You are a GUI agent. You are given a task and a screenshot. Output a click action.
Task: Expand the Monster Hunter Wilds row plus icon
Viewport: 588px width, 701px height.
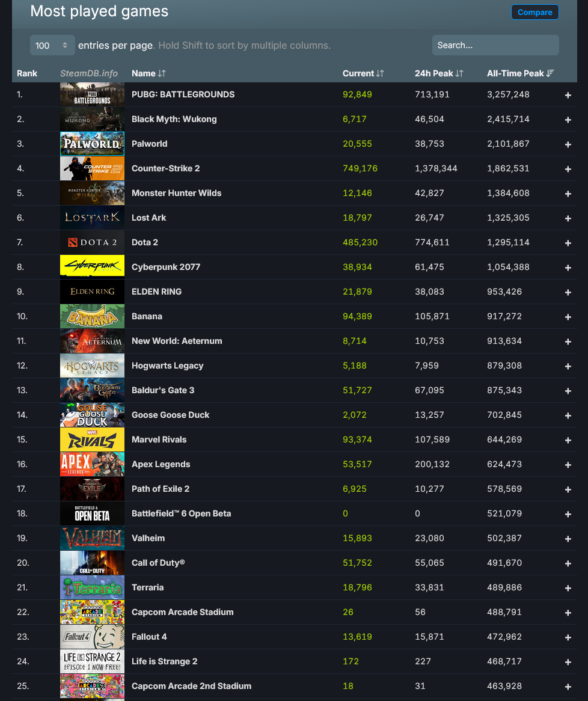pos(568,194)
